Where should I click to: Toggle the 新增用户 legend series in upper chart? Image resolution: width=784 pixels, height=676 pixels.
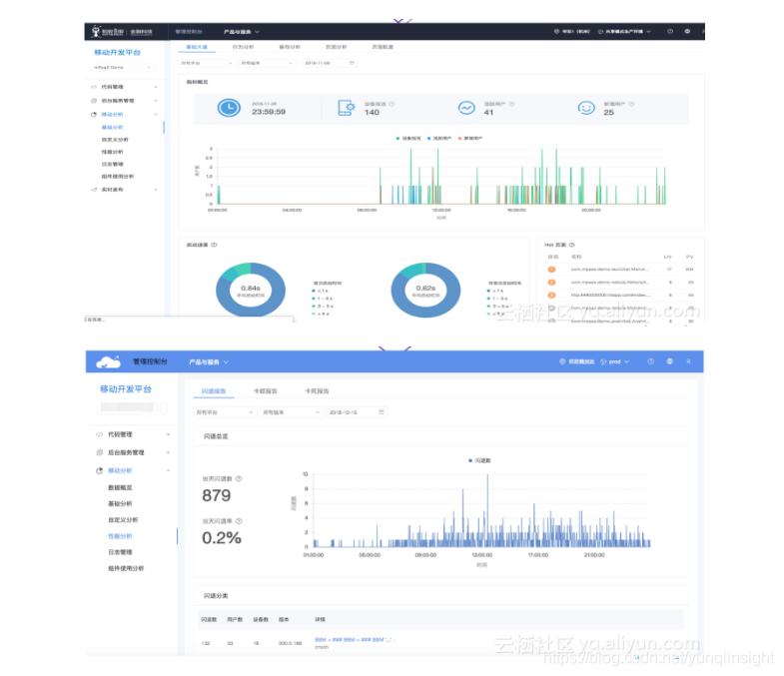point(470,139)
